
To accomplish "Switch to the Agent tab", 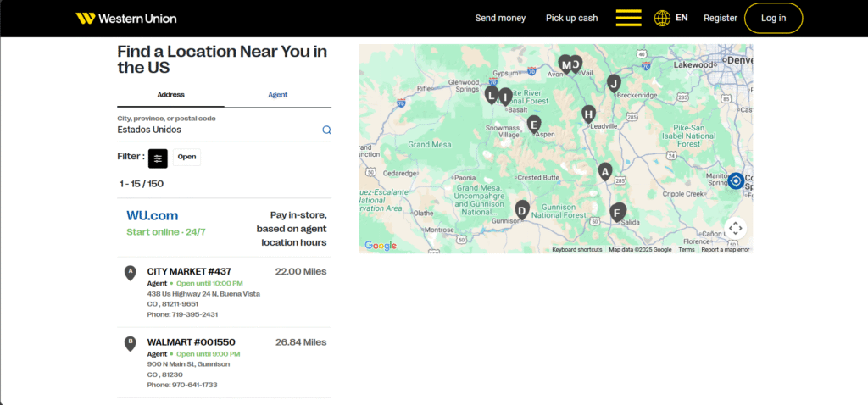I will tap(277, 95).
